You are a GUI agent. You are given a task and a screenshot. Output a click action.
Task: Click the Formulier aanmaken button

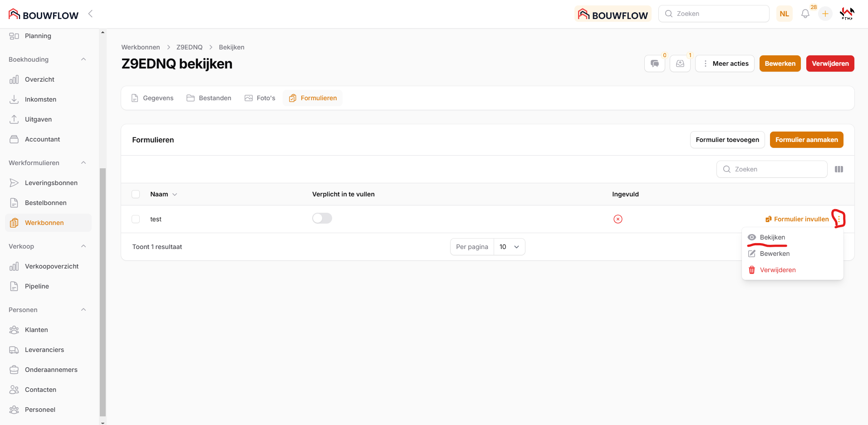pos(806,140)
